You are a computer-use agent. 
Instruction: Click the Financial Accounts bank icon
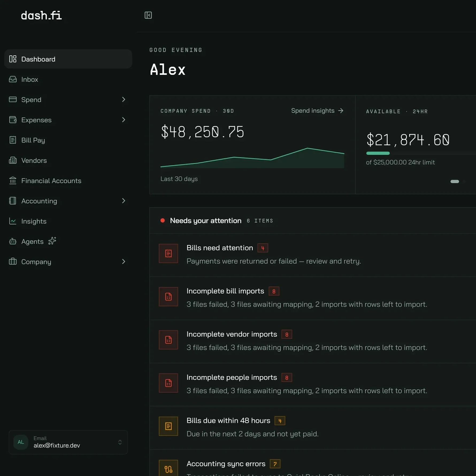point(13,181)
